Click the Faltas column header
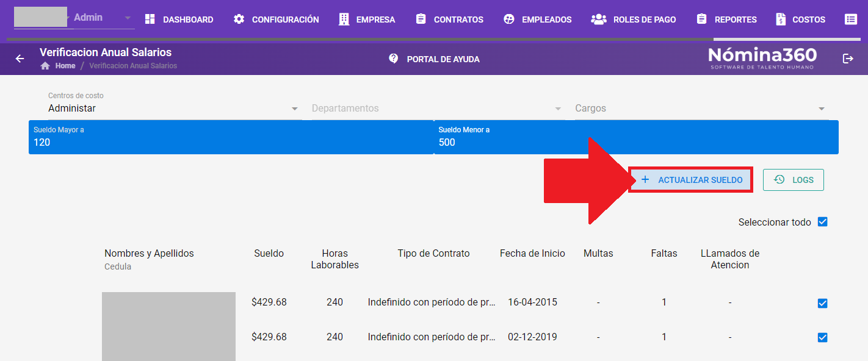The width and height of the screenshot is (868, 361). [x=664, y=254]
